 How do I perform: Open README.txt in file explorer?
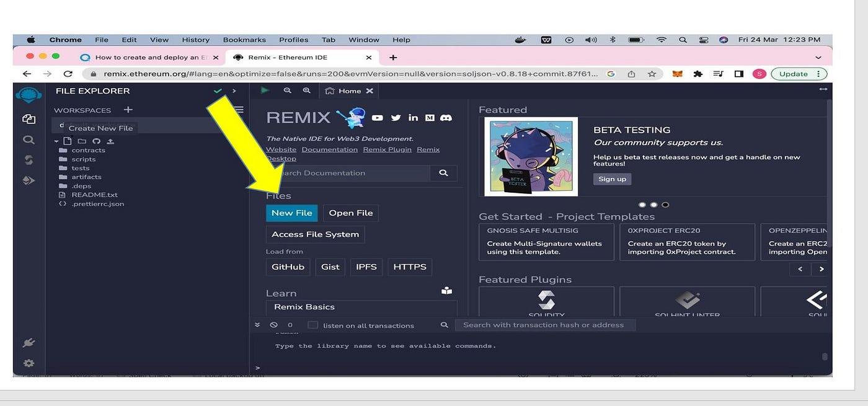pyautogui.click(x=94, y=195)
